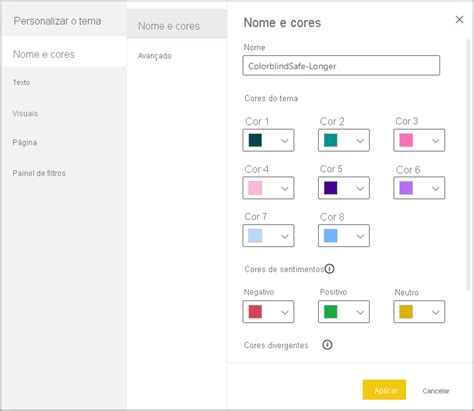The image size is (474, 411).
Task: Switch to the Visuais section
Action: (25, 113)
